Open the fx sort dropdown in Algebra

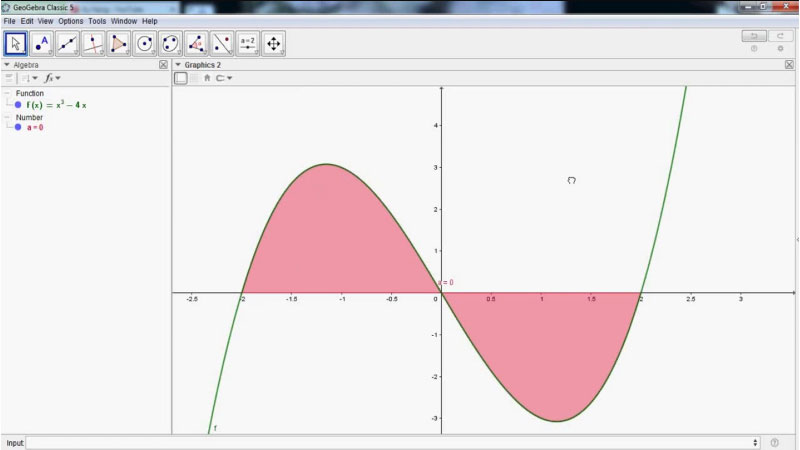[x=51, y=78]
